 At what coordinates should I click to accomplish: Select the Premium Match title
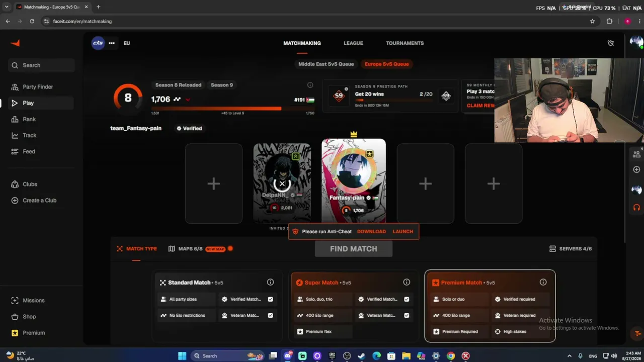click(461, 283)
